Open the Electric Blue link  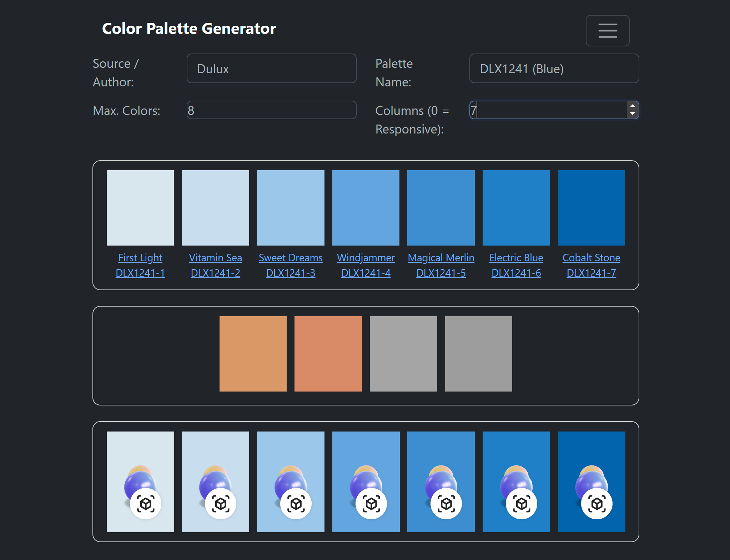coord(516,258)
